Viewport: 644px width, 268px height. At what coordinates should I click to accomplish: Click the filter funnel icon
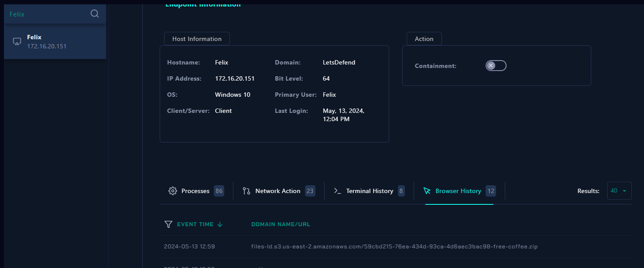click(x=168, y=224)
